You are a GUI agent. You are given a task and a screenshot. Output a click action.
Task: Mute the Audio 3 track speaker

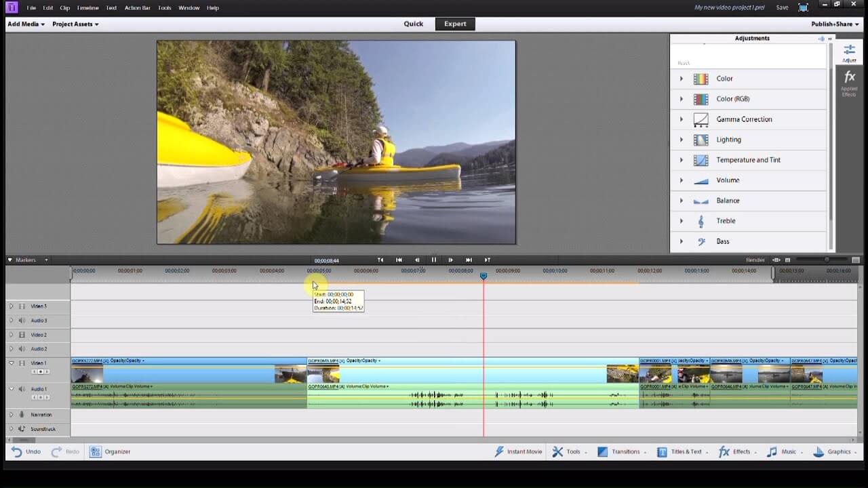22,321
